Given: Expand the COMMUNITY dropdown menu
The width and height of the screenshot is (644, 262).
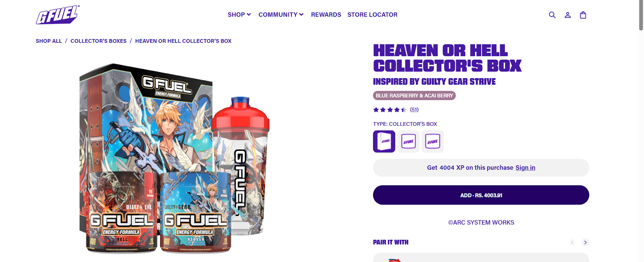Looking at the screenshot, I should 281,15.
